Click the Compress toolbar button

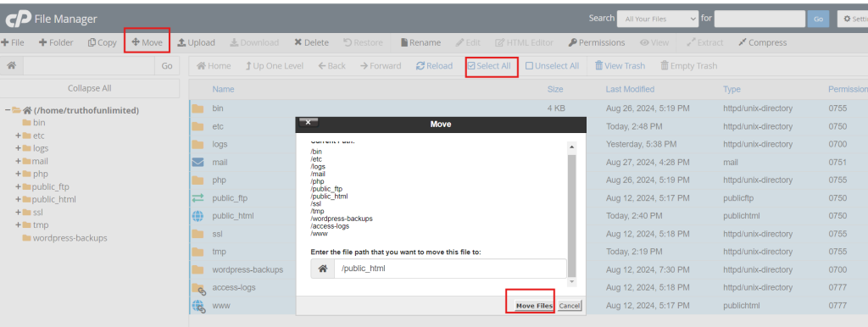762,42
